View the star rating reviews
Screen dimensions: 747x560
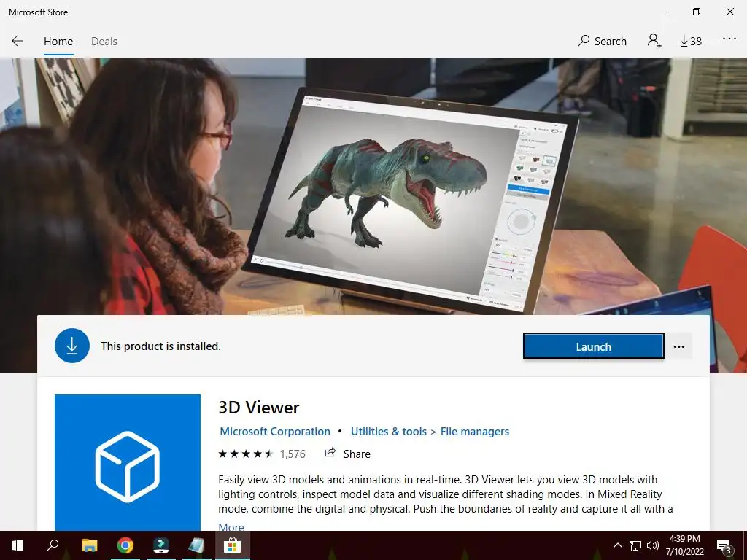(245, 454)
